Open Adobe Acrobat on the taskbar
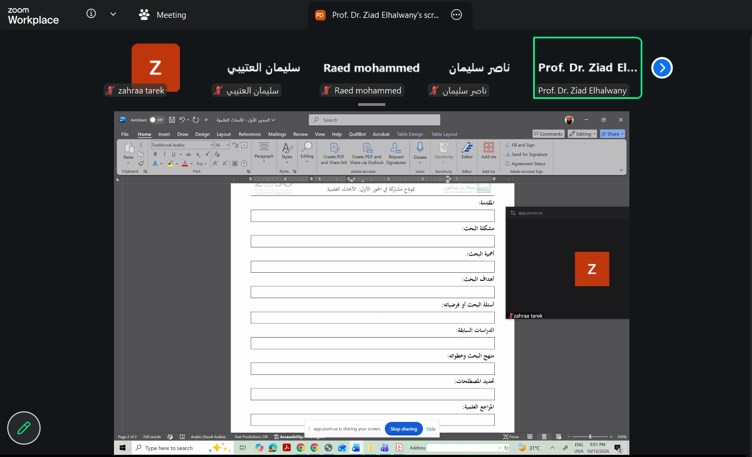 coord(287,448)
